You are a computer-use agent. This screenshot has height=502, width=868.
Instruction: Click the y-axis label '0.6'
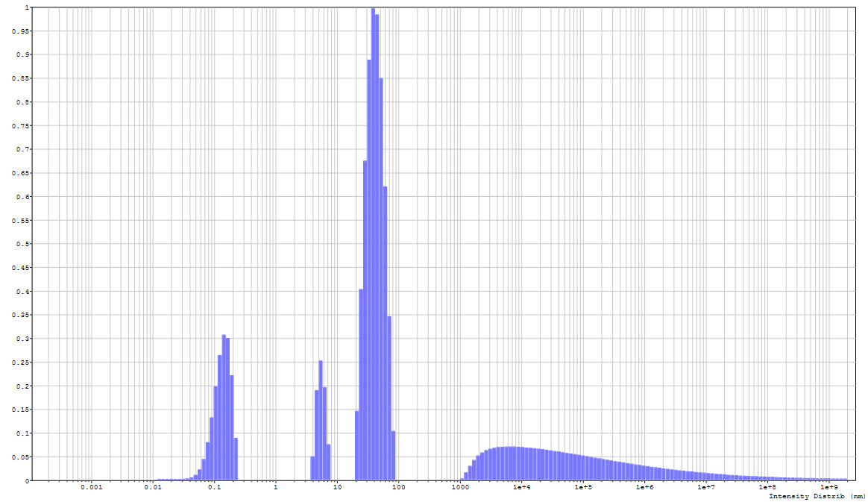tap(22, 197)
